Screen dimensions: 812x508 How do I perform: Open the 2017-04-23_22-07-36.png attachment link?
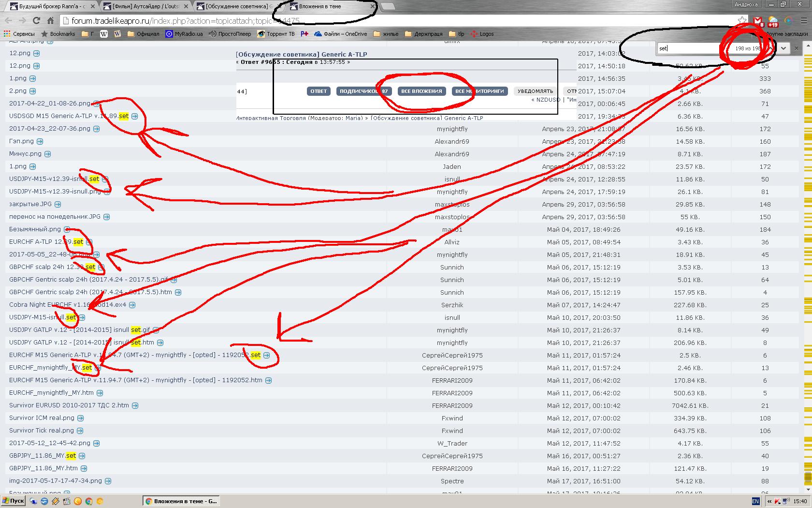coord(50,129)
